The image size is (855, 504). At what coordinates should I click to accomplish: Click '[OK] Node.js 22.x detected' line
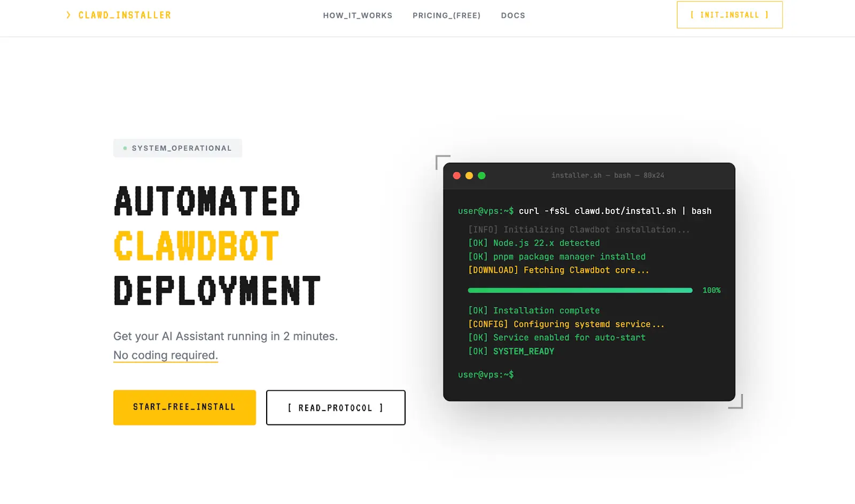[x=534, y=243]
